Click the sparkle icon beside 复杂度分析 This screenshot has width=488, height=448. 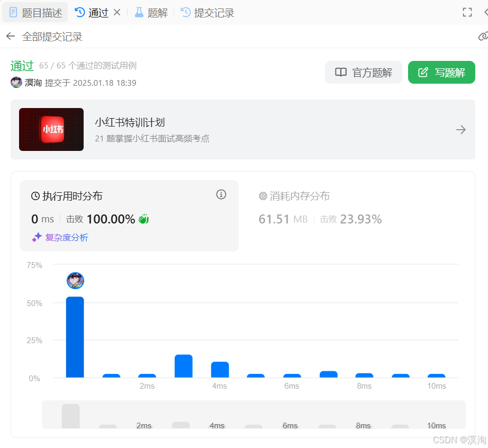pos(37,237)
